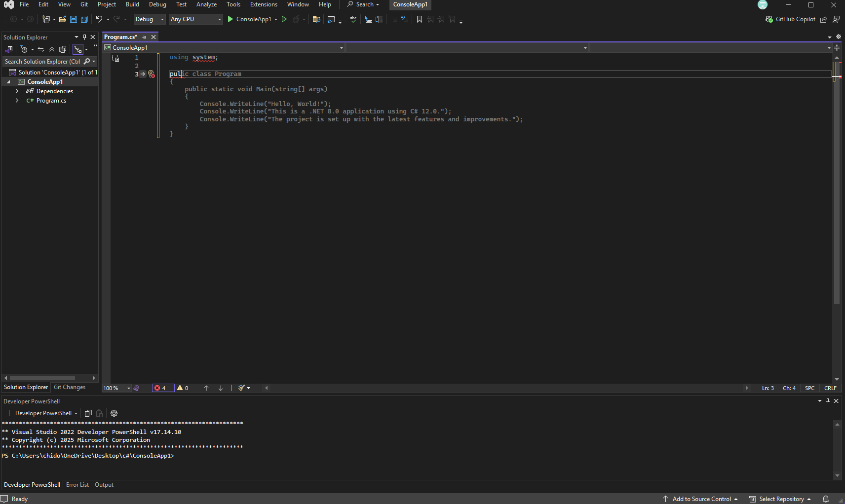Click the Send Feedback icon at top right
Image resolution: width=845 pixels, height=504 pixels.
pos(836,19)
